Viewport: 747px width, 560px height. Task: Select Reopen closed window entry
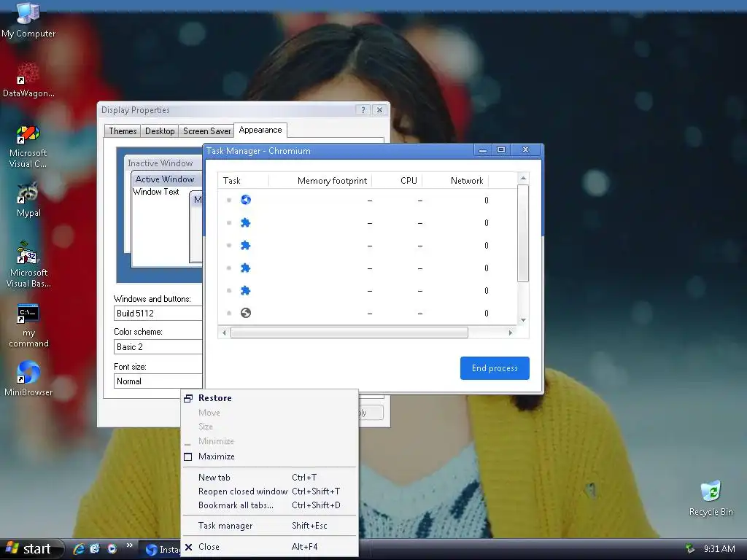click(x=270, y=491)
